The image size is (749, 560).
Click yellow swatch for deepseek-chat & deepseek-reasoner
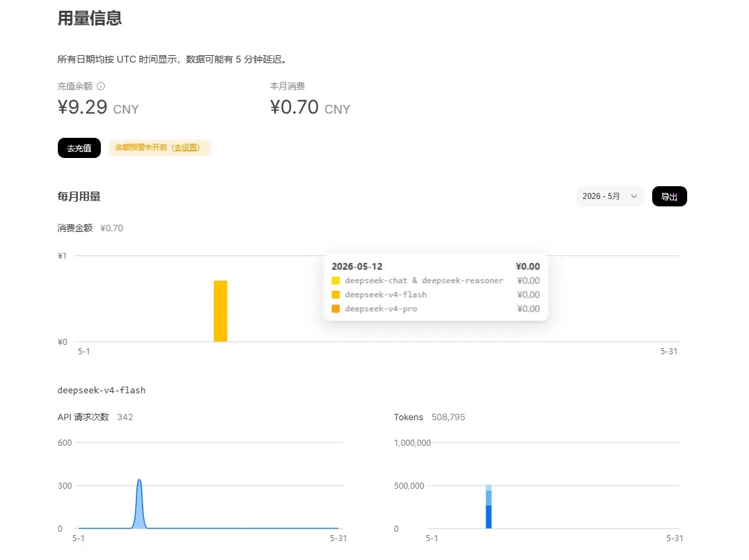pyautogui.click(x=336, y=280)
